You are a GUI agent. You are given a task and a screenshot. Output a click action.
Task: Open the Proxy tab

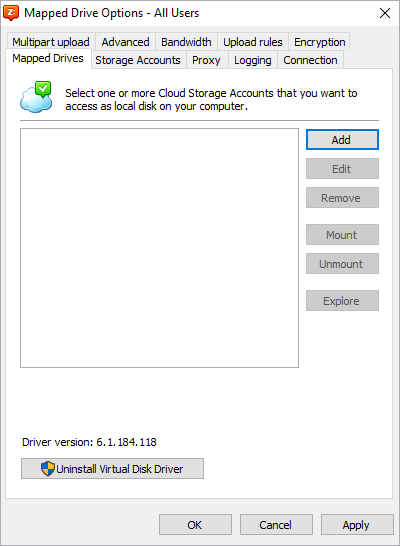206,60
